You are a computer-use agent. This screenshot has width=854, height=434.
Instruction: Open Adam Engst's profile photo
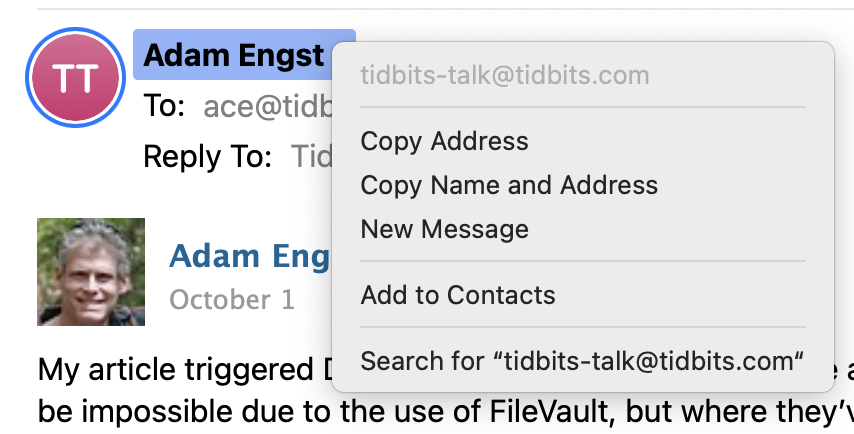91,272
